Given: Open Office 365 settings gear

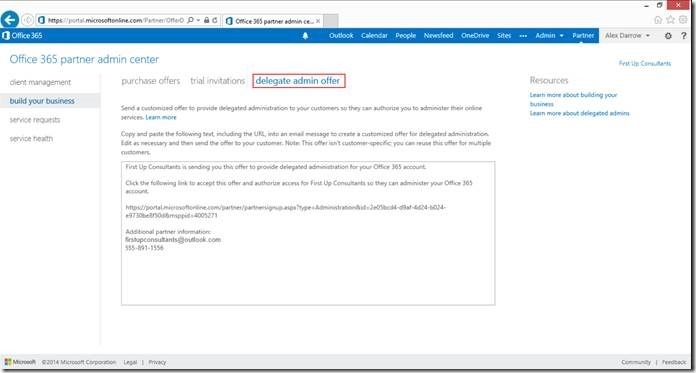Looking at the screenshot, I should (x=668, y=36).
